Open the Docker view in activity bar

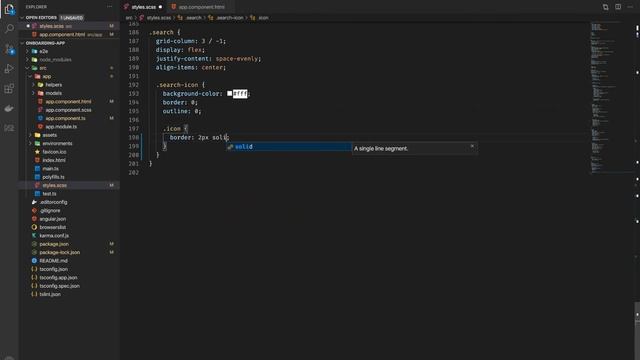click(9, 108)
